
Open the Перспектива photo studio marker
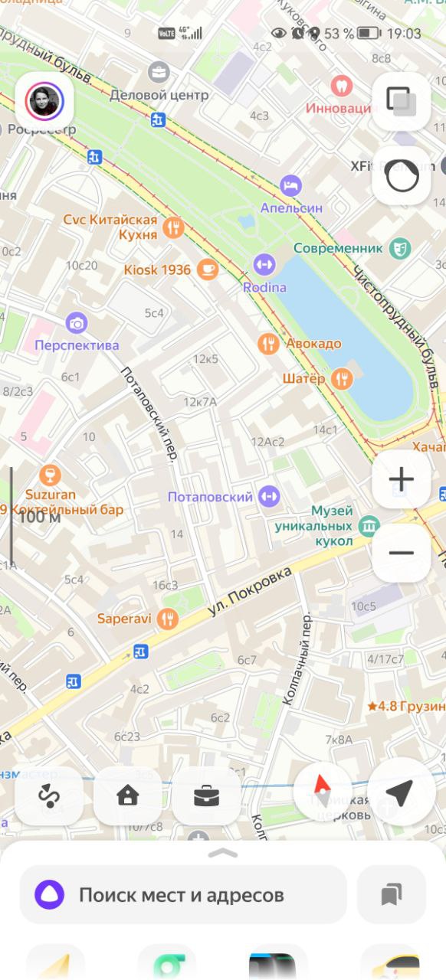pos(77,324)
